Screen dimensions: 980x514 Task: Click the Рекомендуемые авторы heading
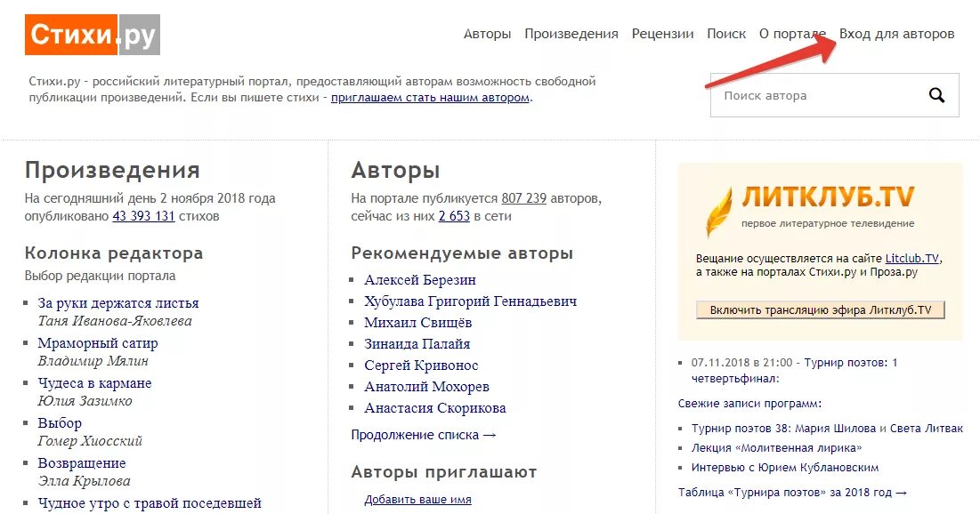462,253
